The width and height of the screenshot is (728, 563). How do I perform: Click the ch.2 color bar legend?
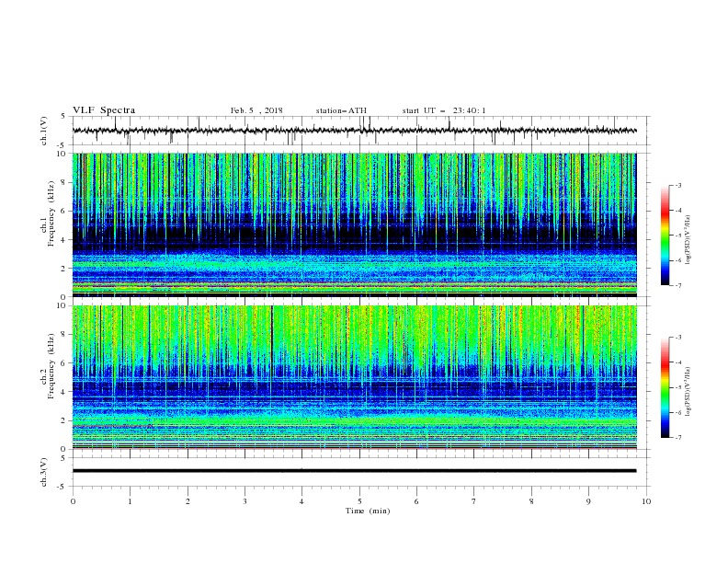(x=665, y=387)
